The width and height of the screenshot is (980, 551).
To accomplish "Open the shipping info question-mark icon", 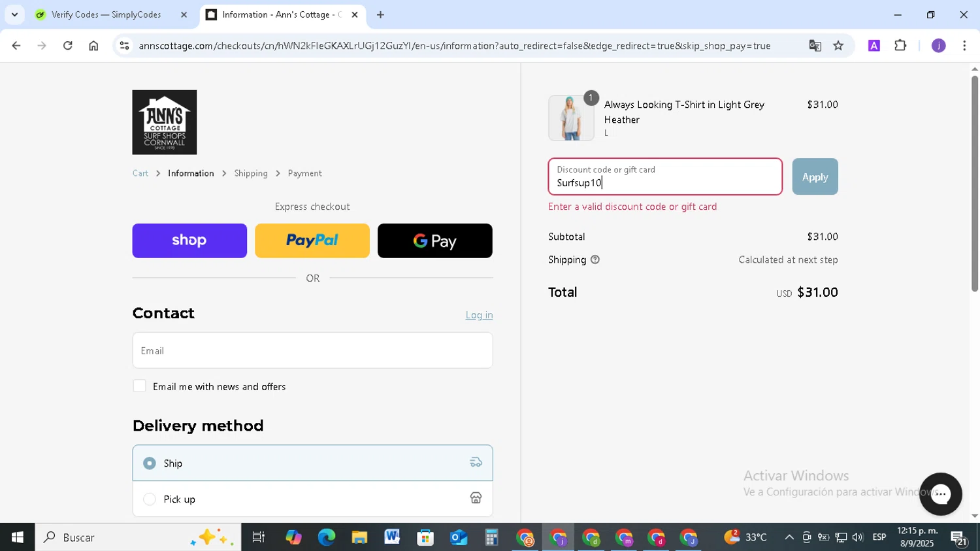I will (595, 259).
